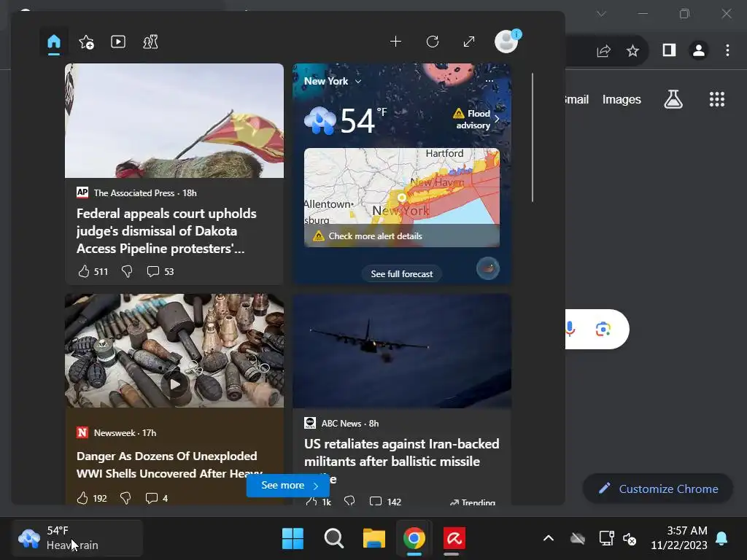The width and height of the screenshot is (747, 560).
Task: Open taskbar Search
Action: 333,538
